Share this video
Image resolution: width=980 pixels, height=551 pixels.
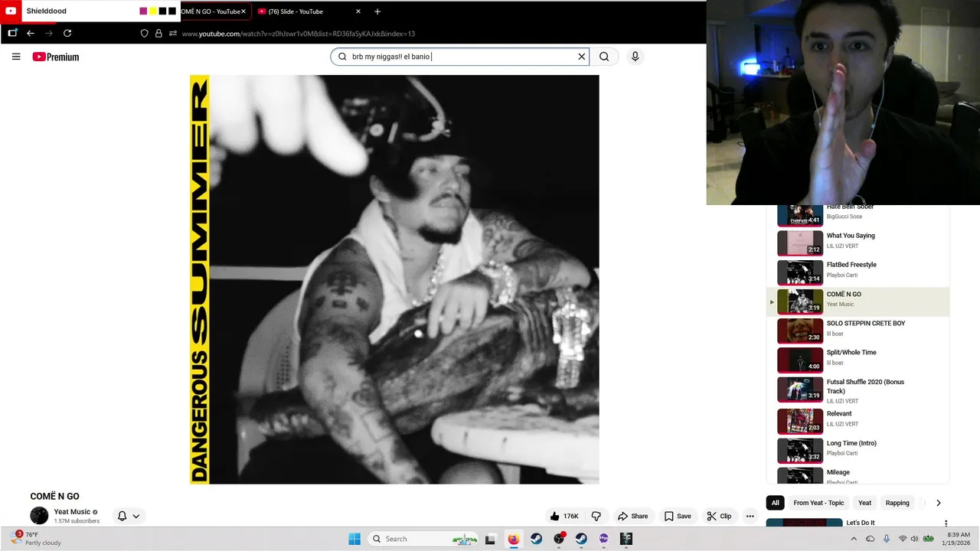coord(633,516)
